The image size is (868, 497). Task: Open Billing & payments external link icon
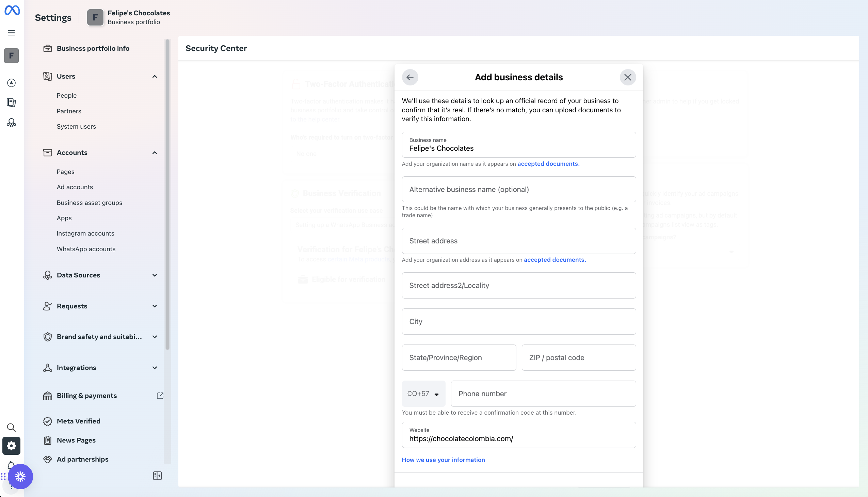tap(160, 396)
